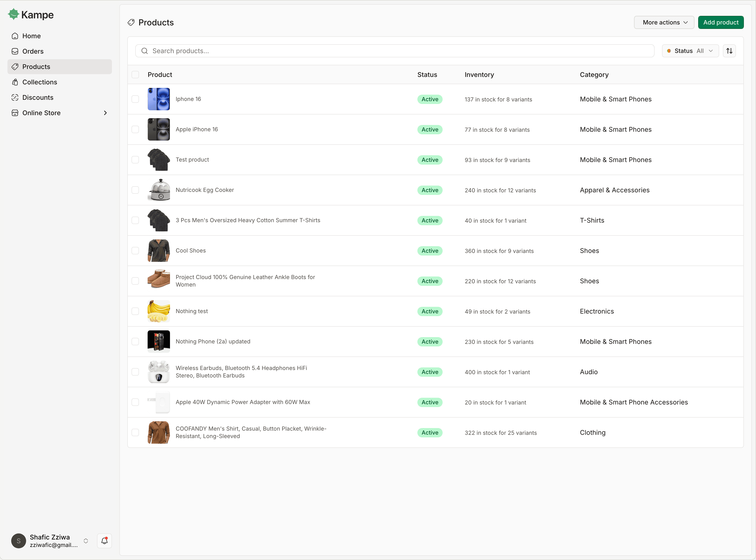Click the Home icon in the sidebar
Viewport: 756px width, 560px height.
[x=15, y=36]
